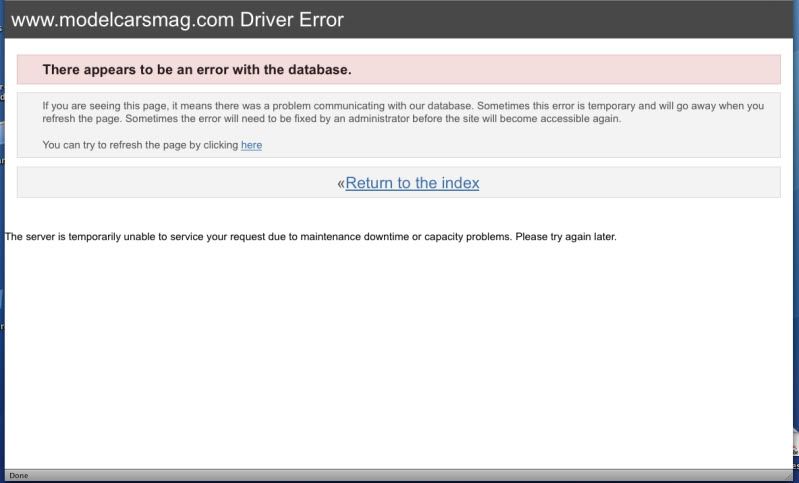
Task: Open the 'Return to the index' link
Action: tap(412, 183)
